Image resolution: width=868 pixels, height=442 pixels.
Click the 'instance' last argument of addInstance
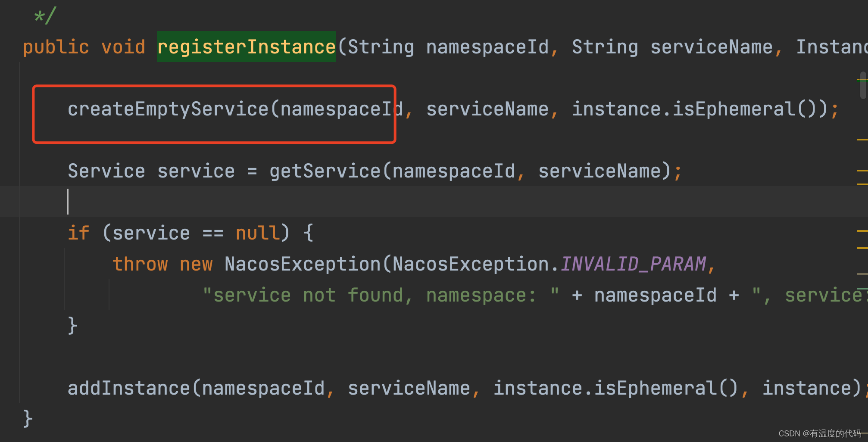point(806,388)
